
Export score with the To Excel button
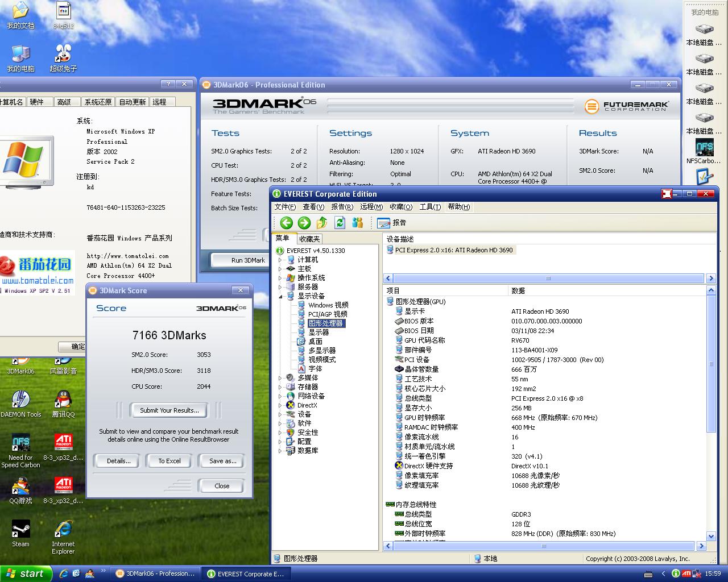point(169,461)
